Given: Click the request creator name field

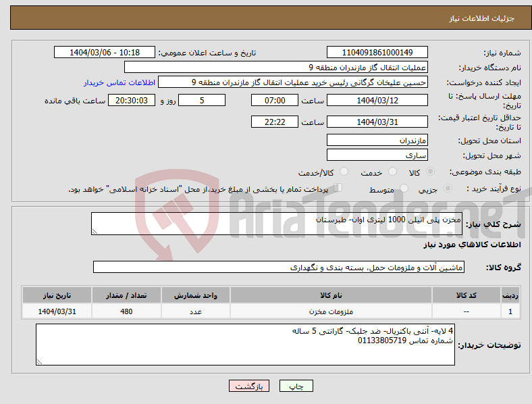Looking at the screenshot, I should click(293, 82).
